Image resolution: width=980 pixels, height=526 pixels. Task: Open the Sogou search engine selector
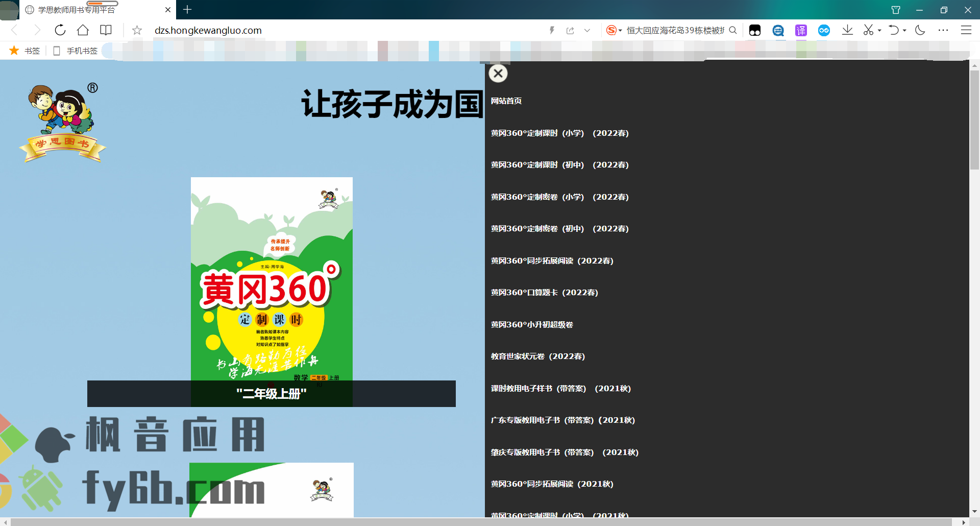click(614, 30)
